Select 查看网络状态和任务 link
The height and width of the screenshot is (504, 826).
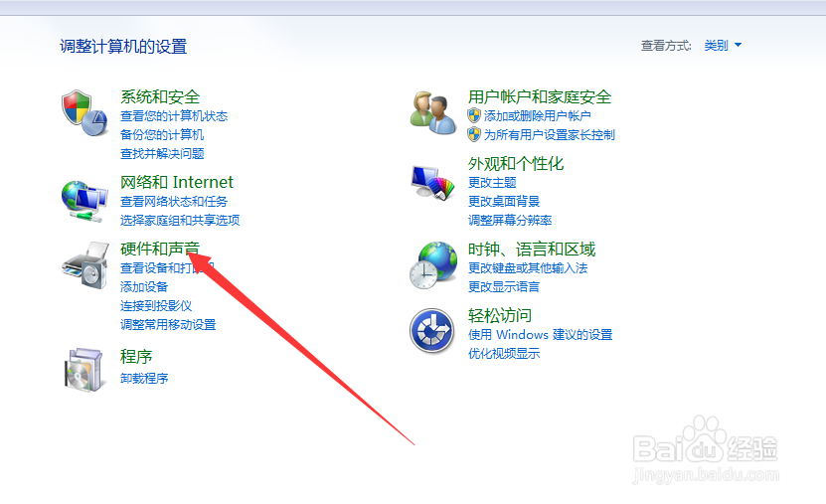[174, 201]
